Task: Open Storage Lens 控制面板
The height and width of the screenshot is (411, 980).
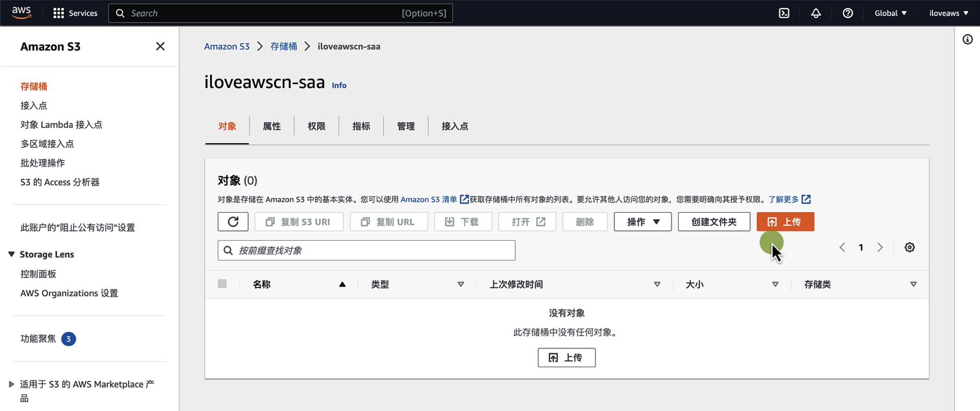Action: 38,274
